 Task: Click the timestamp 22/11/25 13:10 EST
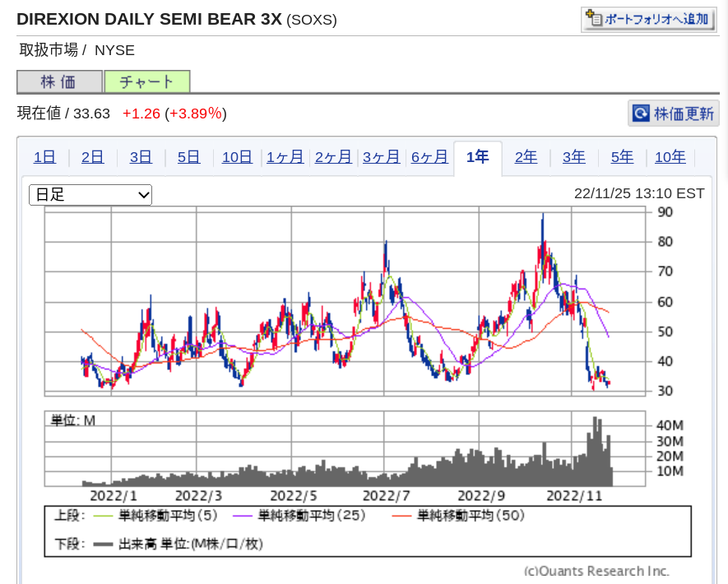point(639,193)
